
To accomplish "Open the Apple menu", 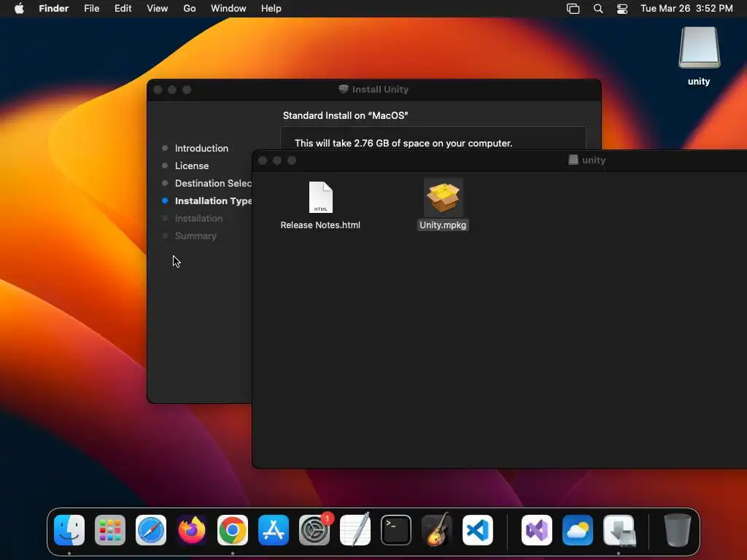I will pyautogui.click(x=19, y=9).
